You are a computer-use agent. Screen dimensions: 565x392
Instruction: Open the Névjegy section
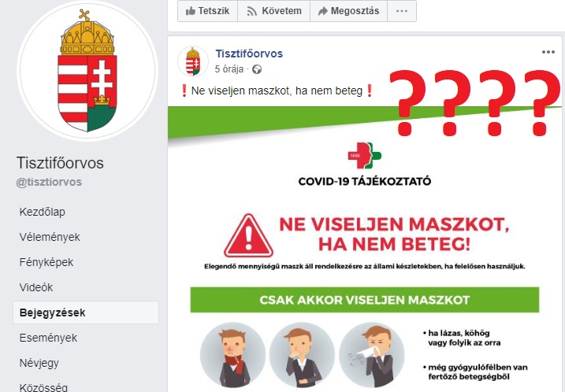39,363
